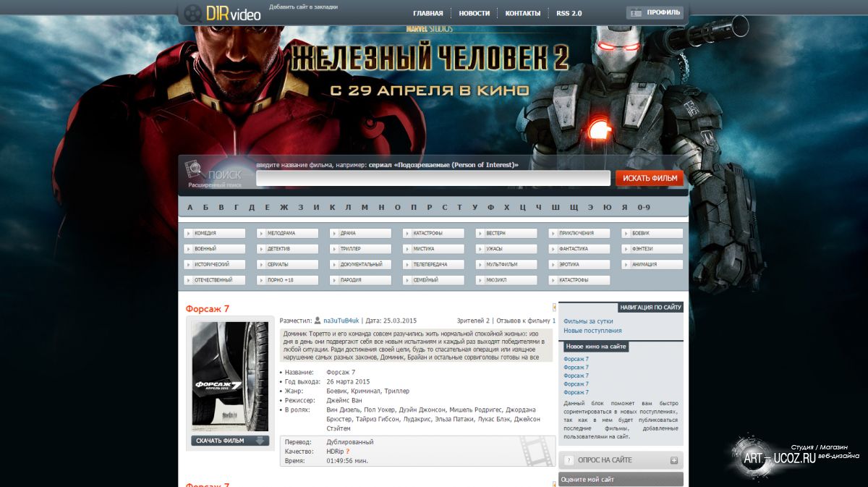
Task: Click Добавить сайт в закладки link
Action: pos(304,7)
